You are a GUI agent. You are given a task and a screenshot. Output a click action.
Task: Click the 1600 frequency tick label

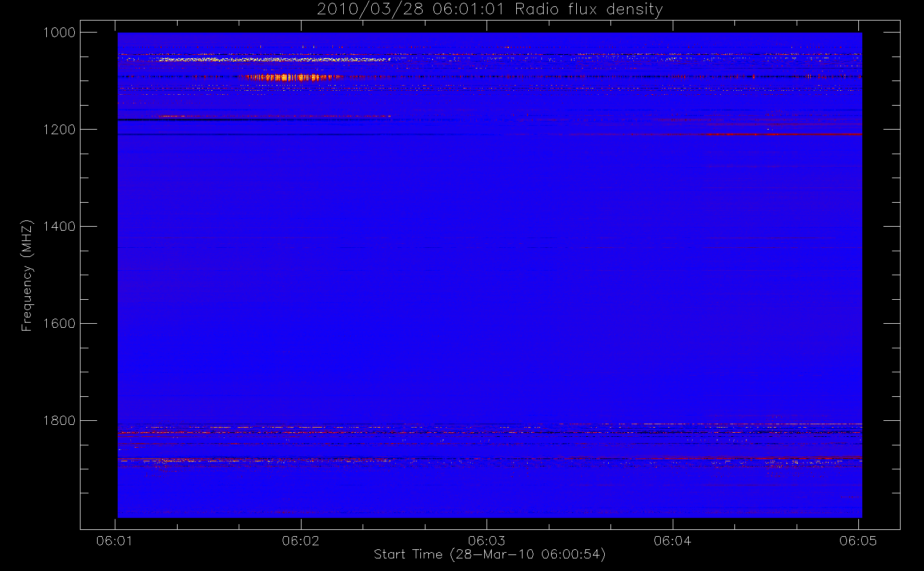coord(59,324)
